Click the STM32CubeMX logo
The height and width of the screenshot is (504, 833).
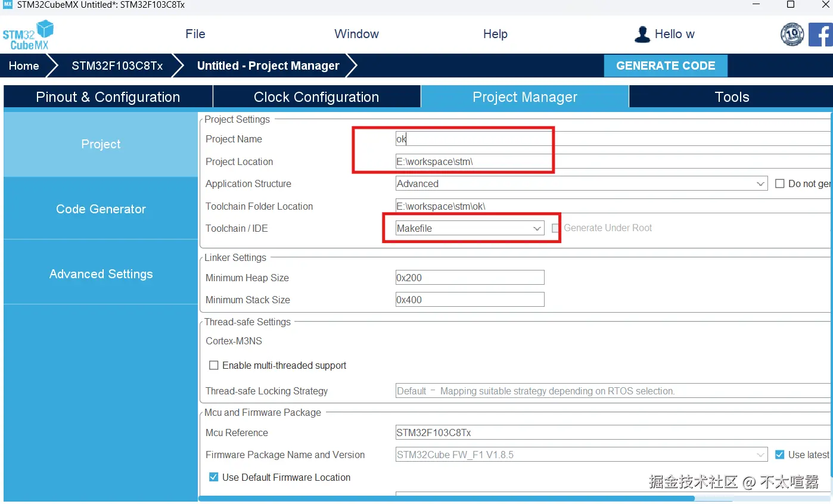28,35
